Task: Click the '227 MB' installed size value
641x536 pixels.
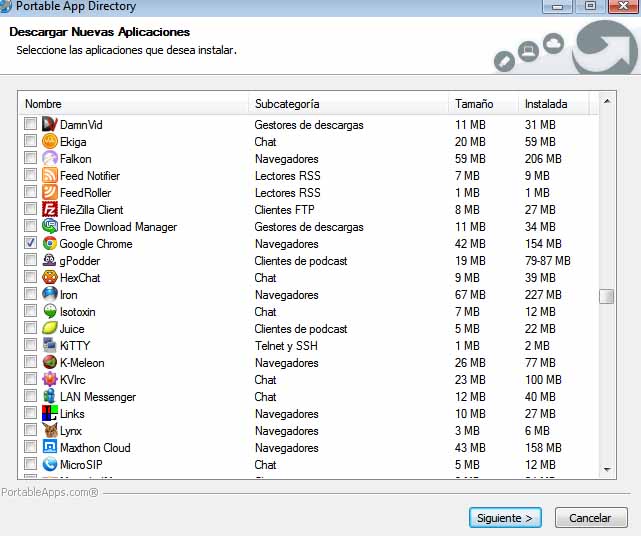Action: tap(543, 295)
